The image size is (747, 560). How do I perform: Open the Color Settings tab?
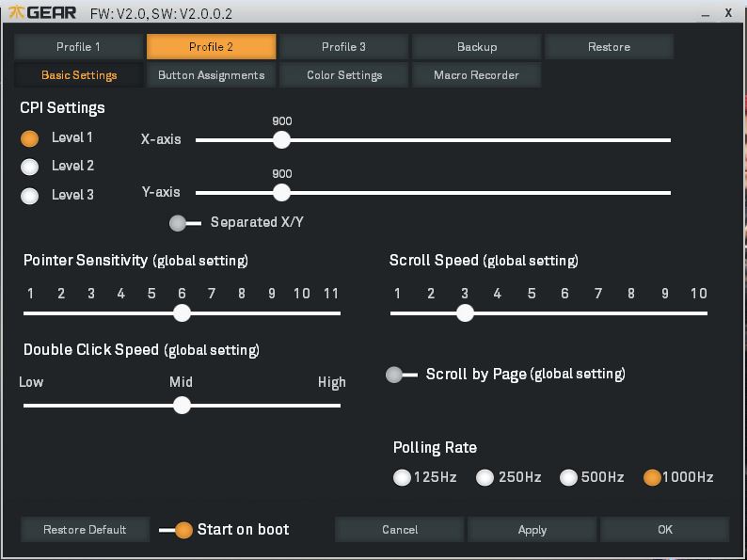[344, 75]
